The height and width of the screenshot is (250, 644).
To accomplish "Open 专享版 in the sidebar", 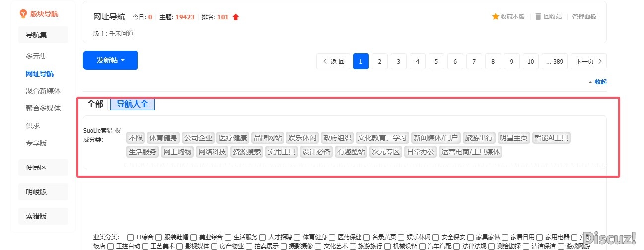I will [x=36, y=143].
